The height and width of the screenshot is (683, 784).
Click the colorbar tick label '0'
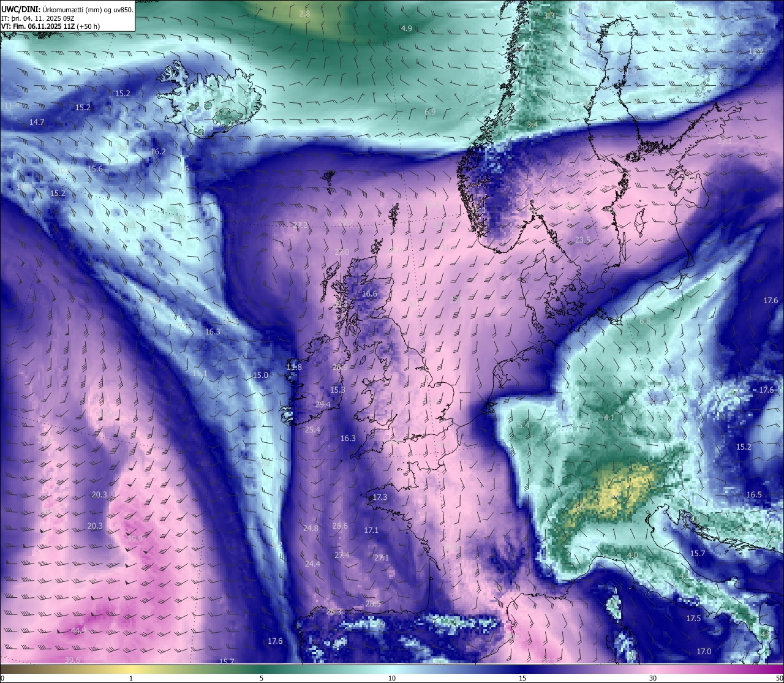[2, 678]
